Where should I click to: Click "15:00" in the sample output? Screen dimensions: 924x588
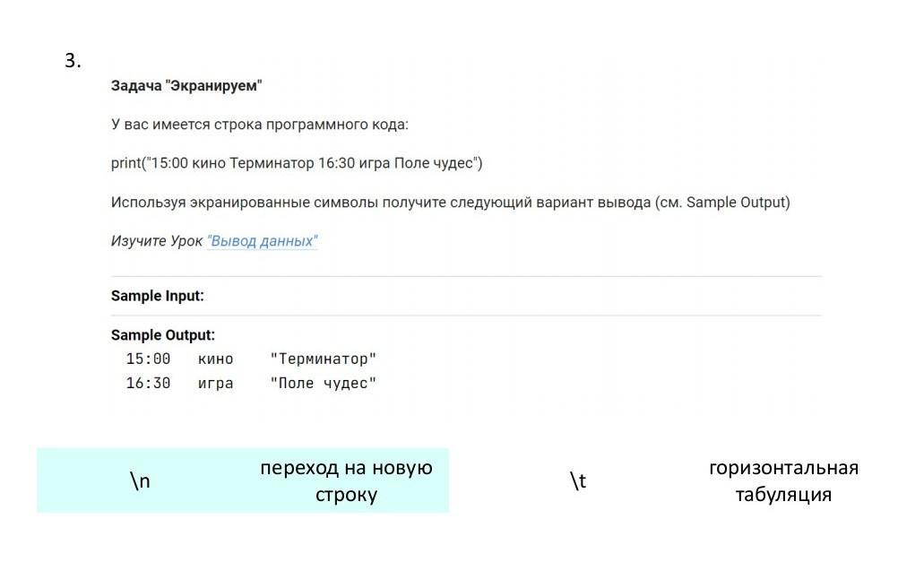click(148, 359)
